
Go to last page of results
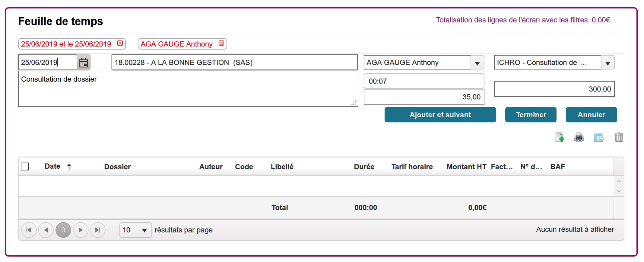coord(97,230)
